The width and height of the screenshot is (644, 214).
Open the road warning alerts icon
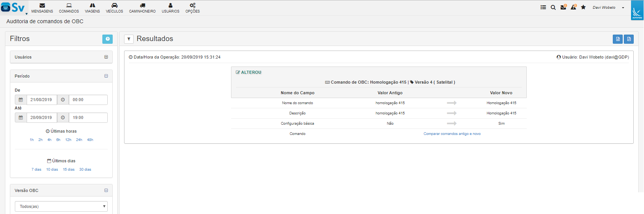click(574, 7)
